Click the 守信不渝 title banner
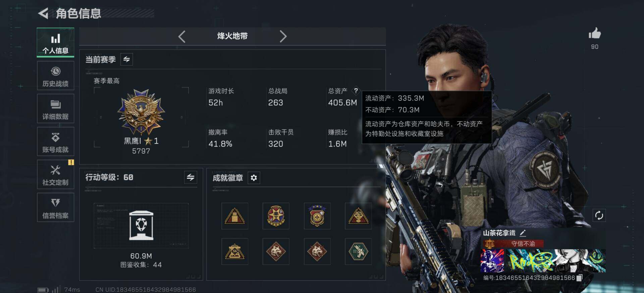This screenshot has width=644, height=293. tap(513, 244)
